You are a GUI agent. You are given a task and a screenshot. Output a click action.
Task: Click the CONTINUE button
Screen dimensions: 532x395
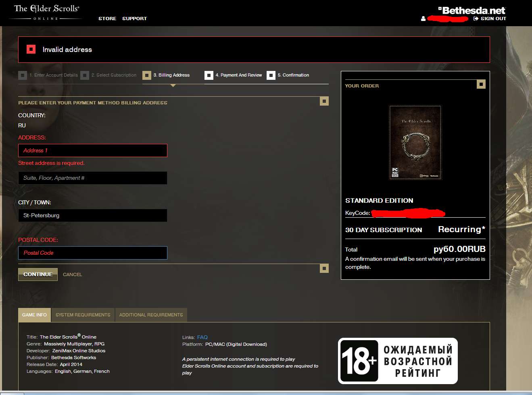[x=38, y=274]
